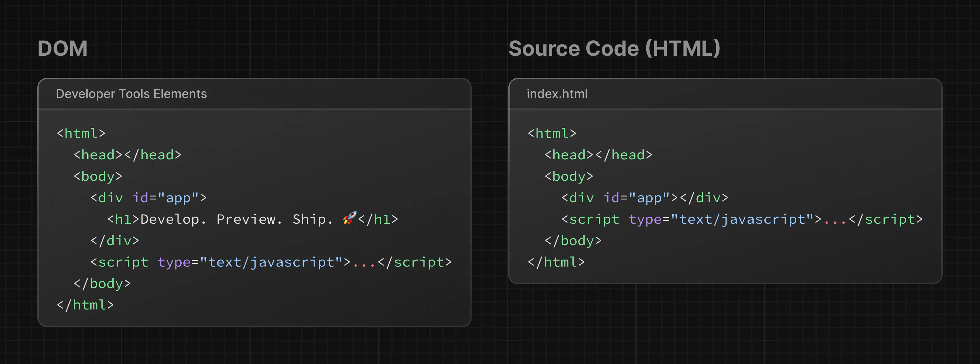
Task: Click the opening body tag in DOM panel
Action: pyautogui.click(x=98, y=176)
